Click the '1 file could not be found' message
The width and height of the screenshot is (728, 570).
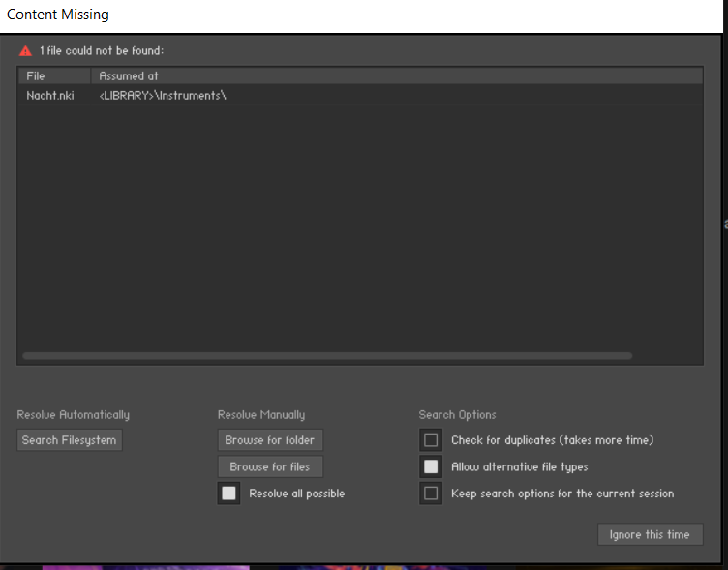pyautogui.click(x=102, y=50)
